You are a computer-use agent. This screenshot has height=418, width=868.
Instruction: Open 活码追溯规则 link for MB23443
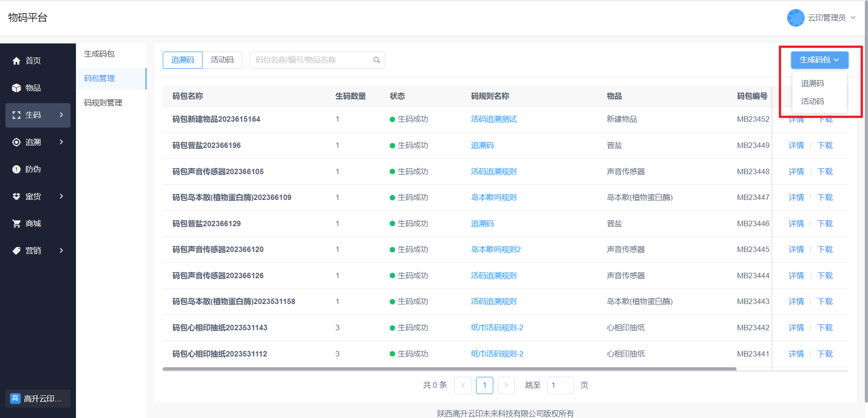[494, 302]
